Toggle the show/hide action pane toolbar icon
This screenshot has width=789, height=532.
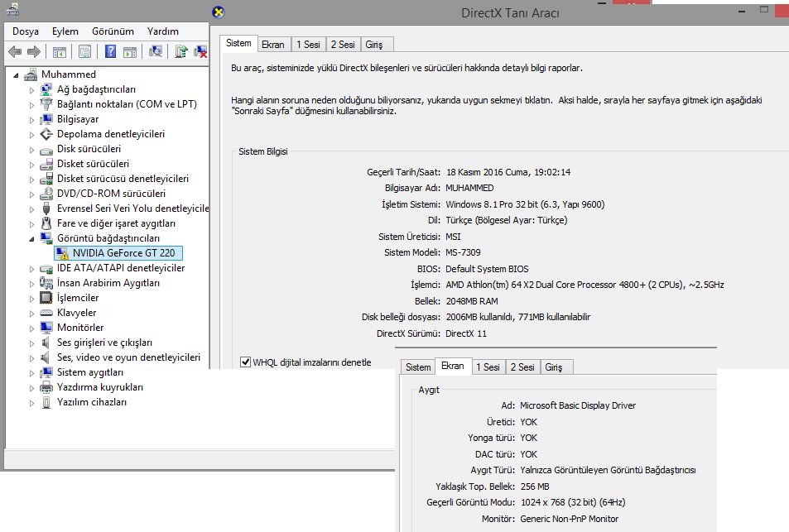pyautogui.click(x=130, y=51)
